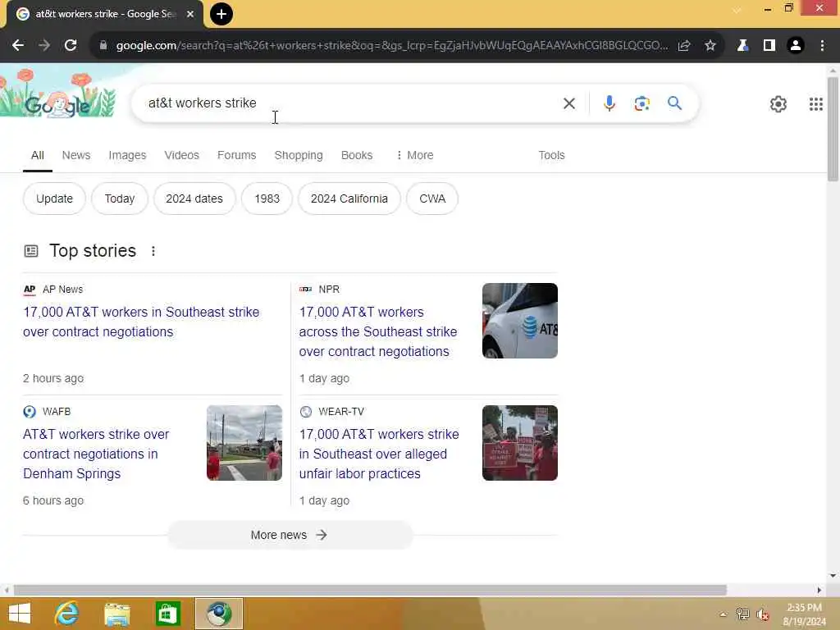Click the Chromium browser taskbar icon

coord(218,614)
